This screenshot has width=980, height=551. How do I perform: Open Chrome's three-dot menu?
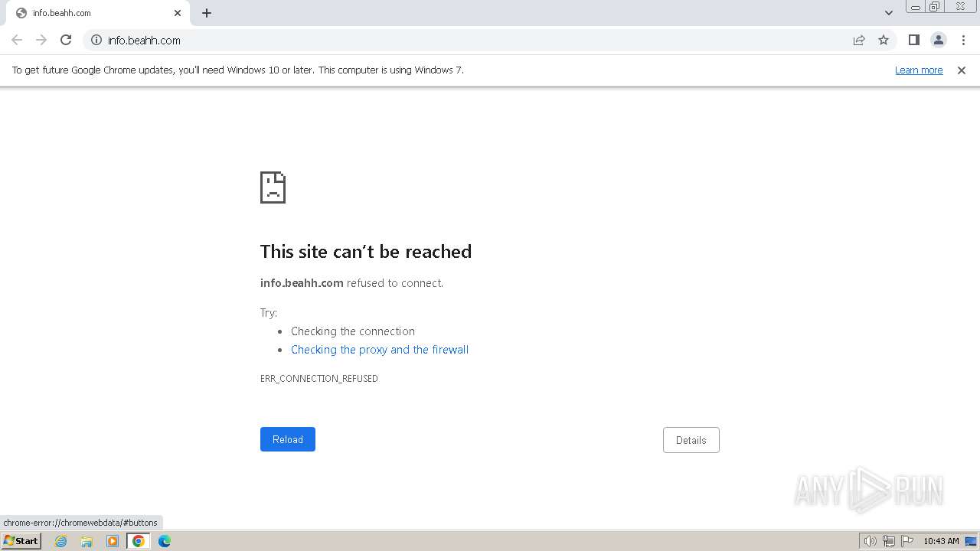click(x=963, y=40)
